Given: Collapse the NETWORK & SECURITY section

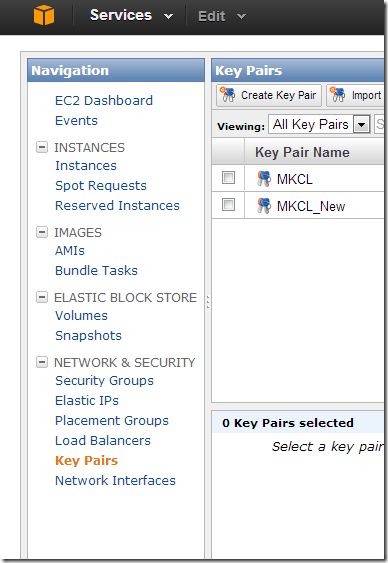Looking at the screenshot, I should (x=42, y=362).
